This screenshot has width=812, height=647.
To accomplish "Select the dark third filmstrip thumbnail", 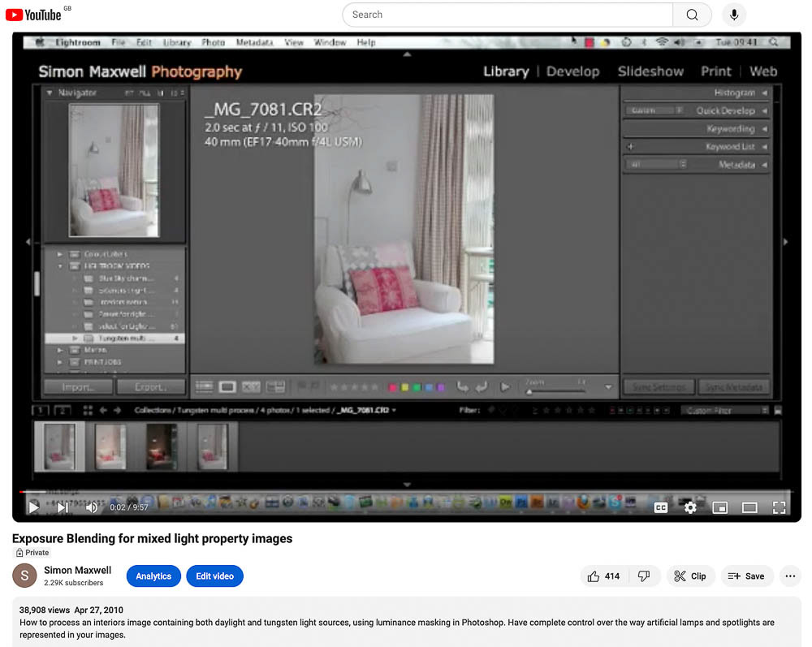I will click(x=161, y=446).
